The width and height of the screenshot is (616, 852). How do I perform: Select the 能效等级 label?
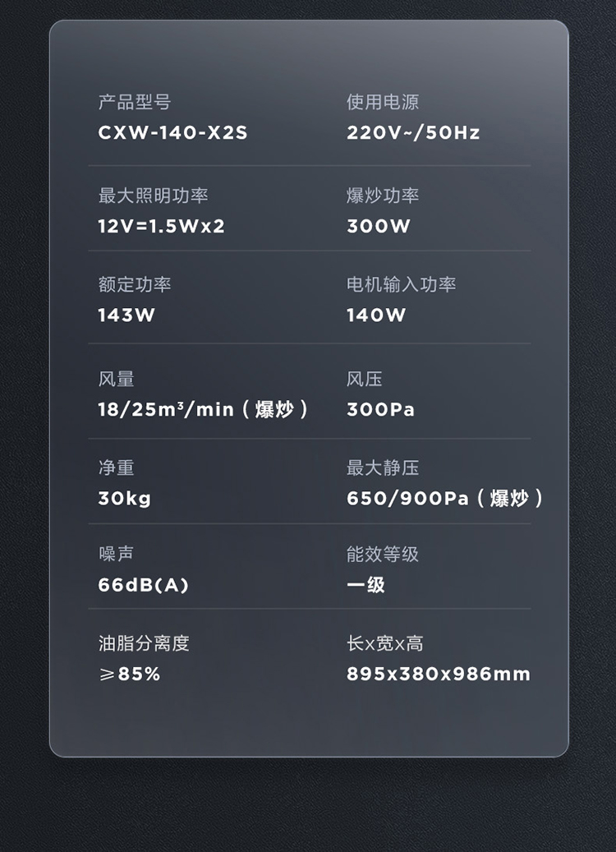click(x=383, y=555)
